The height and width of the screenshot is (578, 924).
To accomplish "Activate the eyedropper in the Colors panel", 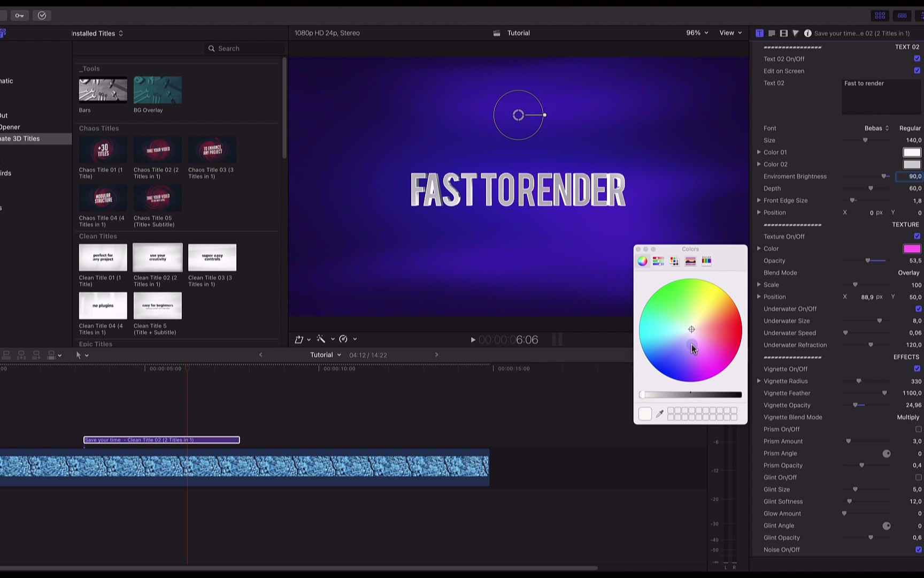I will click(x=660, y=413).
